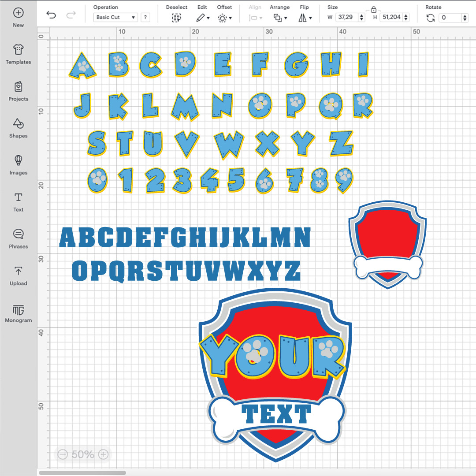Open the Phrases panel
The image size is (476, 476).
click(18, 238)
